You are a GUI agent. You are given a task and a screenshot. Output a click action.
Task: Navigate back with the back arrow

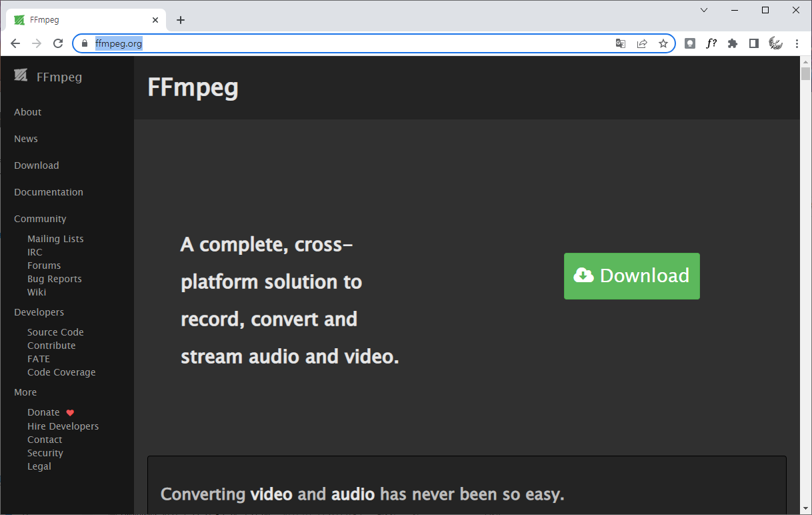tap(15, 43)
